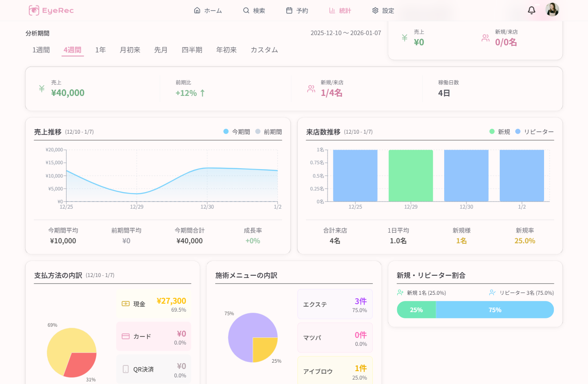Switch to the 先月 period tab

coord(161,50)
